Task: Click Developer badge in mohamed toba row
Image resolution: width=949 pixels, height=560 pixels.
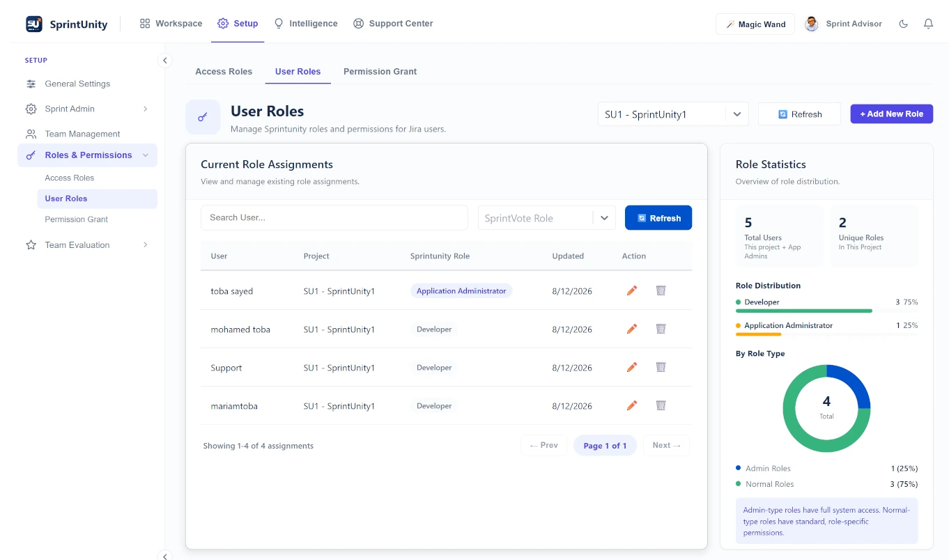Action: click(x=434, y=329)
